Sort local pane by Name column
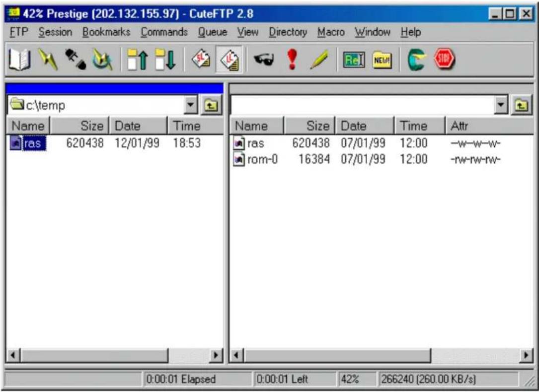Image resolution: width=539 pixels, height=392 pixels. (x=28, y=126)
